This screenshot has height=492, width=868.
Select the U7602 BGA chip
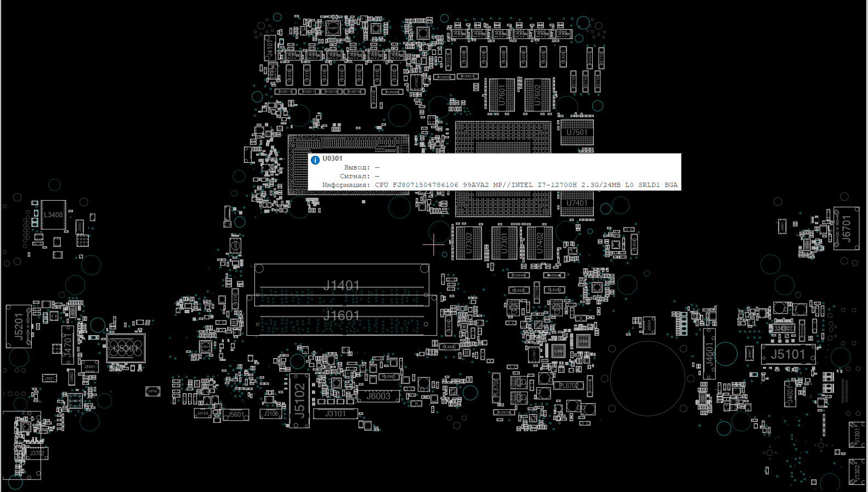[537, 95]
